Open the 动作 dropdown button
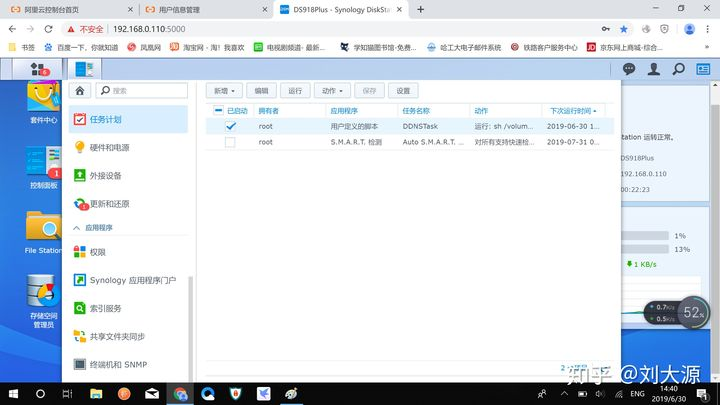This screenshot has height=405, width=720. point(332,90)
